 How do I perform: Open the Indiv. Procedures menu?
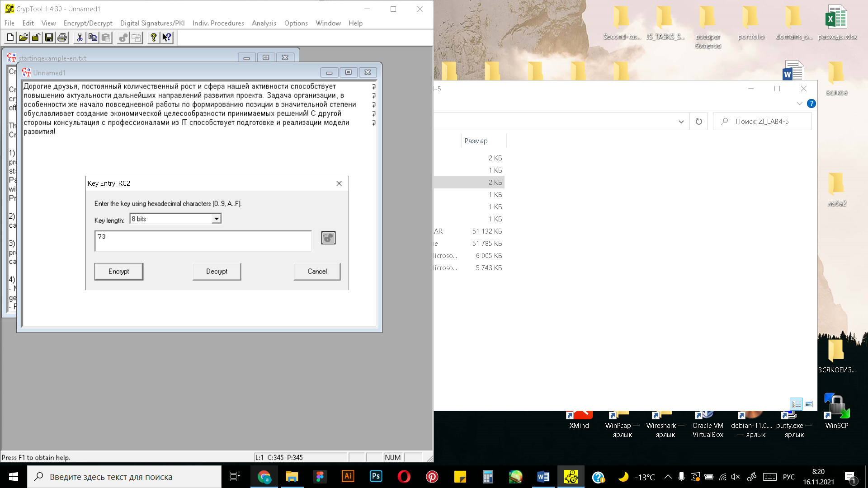pos(218,23)
